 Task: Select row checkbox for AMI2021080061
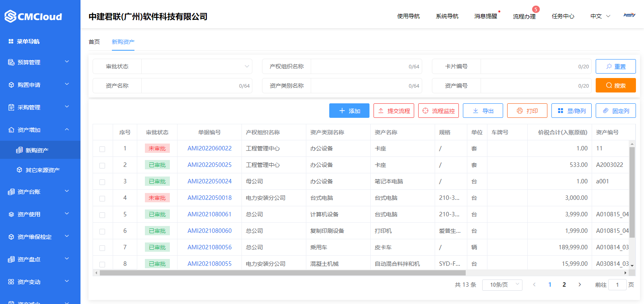102,215
